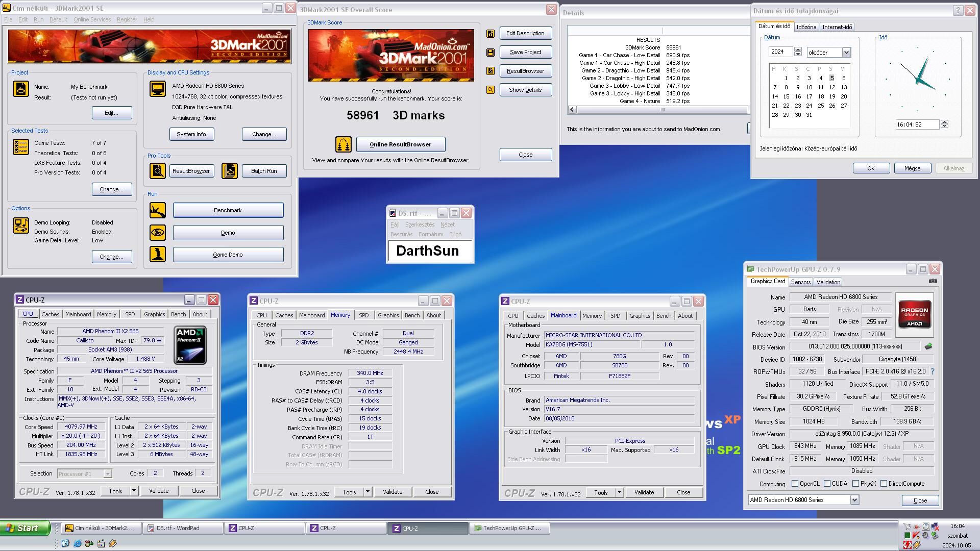Image resolution: width=980 pixels, height=551 pixels.
Task: Toggle the CUDA checkbox in GPU-Z
Action: pyautogui.click(x=827, y=484)
